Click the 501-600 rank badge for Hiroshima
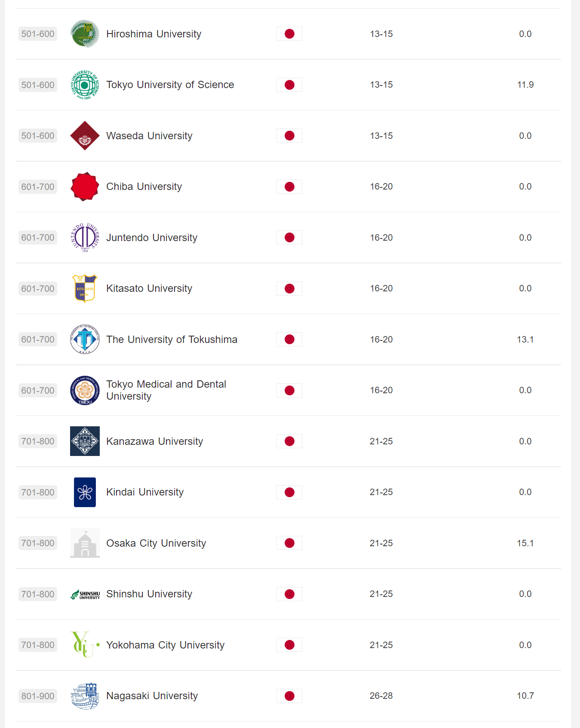Viewport: 580px width, 728px height. 38,34
